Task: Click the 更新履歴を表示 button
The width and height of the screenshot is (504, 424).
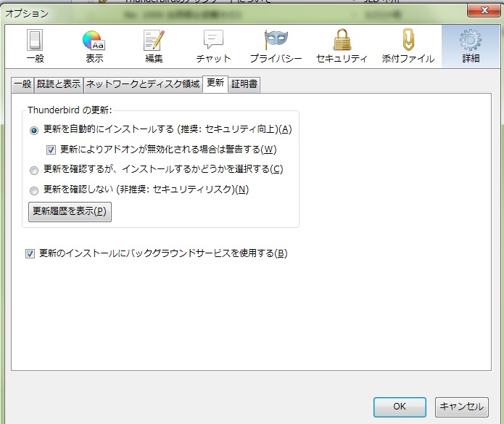Action: pyautogui.click(x=70, y=212)
